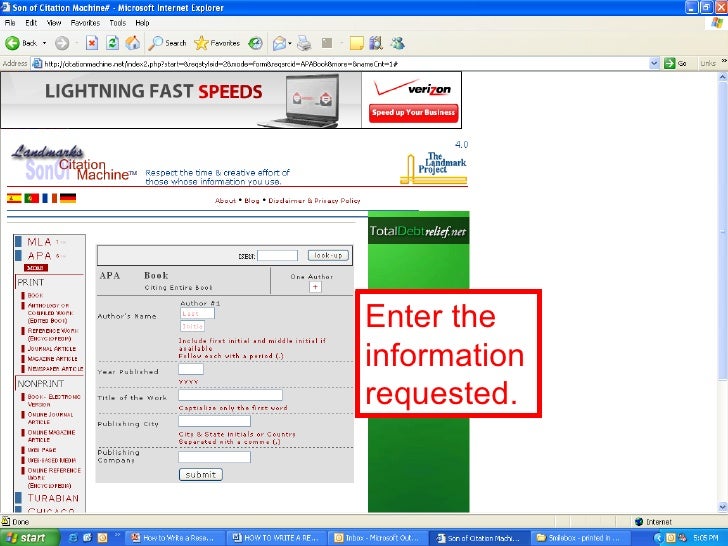Viewport: 728px width, 546px height.
Task: Select the Spanish flag icon
Action: click(x=14, y=198)
